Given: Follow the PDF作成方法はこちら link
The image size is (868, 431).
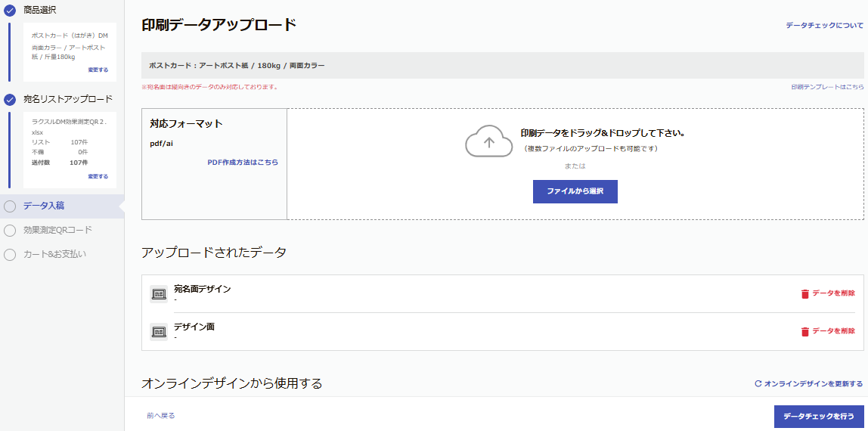Looking at the screenshot, I should (243, 163).
